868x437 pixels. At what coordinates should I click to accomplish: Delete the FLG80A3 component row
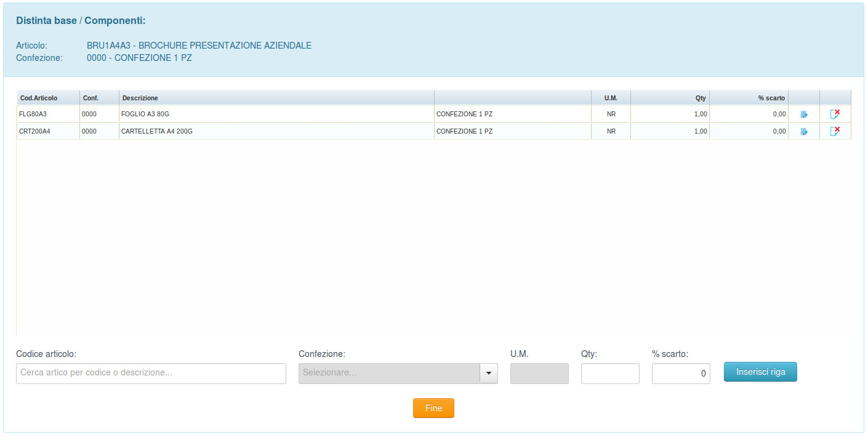tap(835, 114)
